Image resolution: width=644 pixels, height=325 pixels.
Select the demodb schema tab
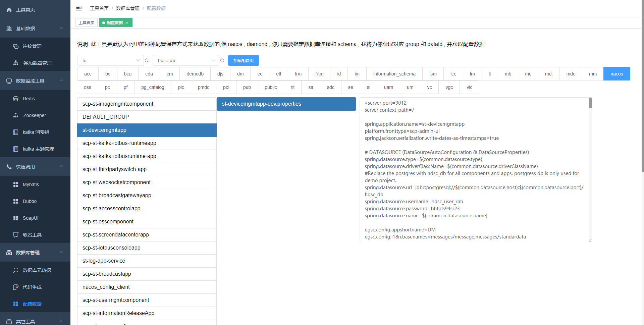tap(195, 74)
